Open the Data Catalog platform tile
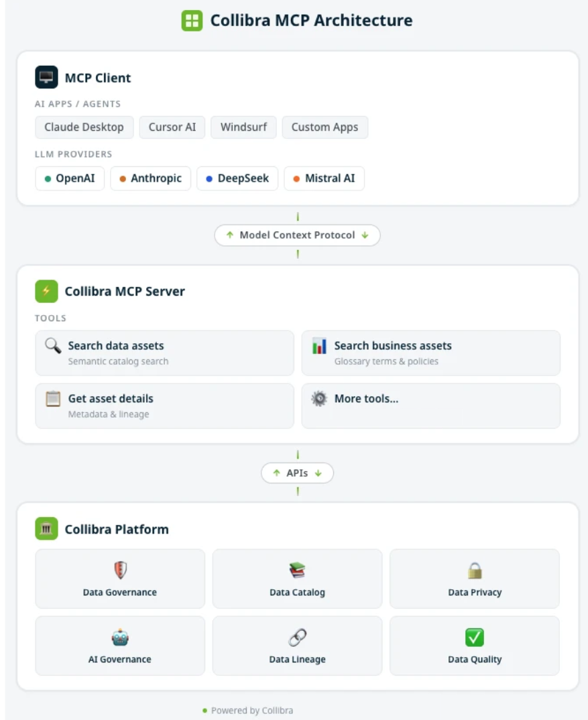 [297, 579]
